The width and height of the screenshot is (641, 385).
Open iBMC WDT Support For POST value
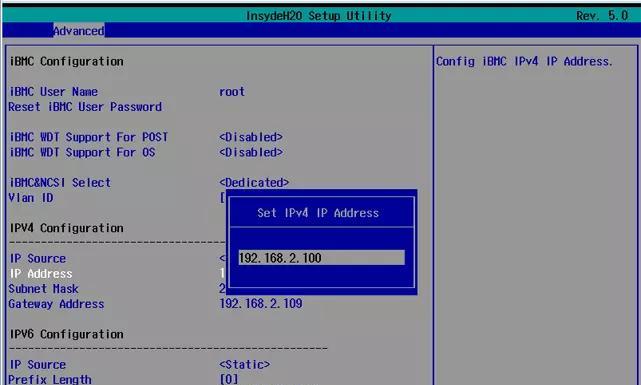pyautogui.click(x=251, y=137)
